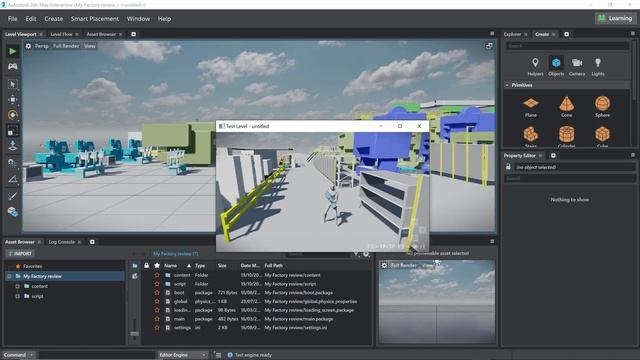Activate the orange Rotate tool icon
This screenshot has width=640, height=360.
[x=13, y=115]
